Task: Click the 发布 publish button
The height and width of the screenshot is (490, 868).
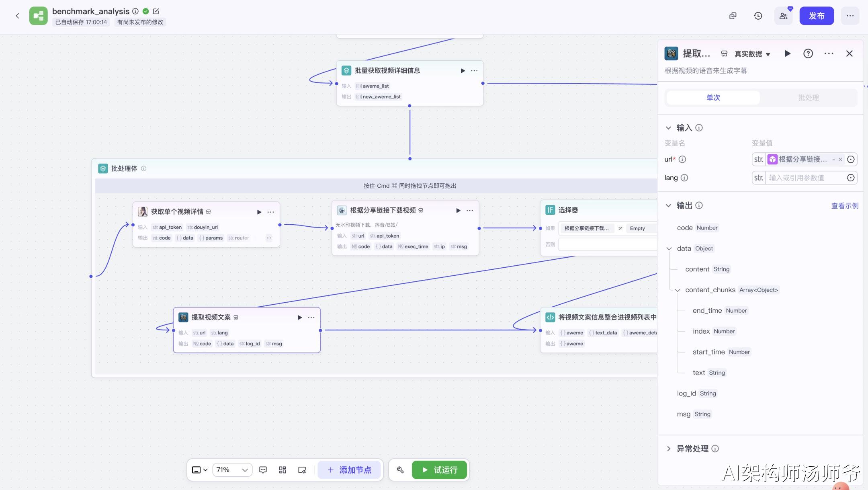Action: [817, 16]
